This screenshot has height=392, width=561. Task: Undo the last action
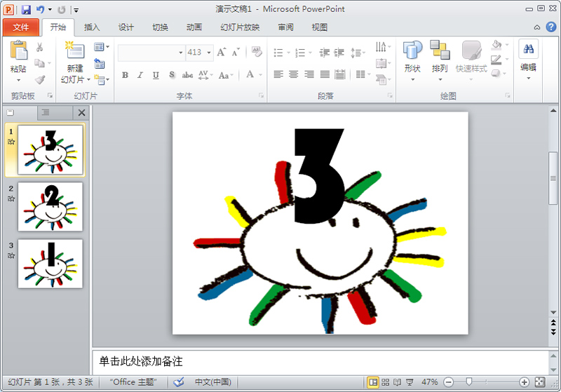[41, 9]
